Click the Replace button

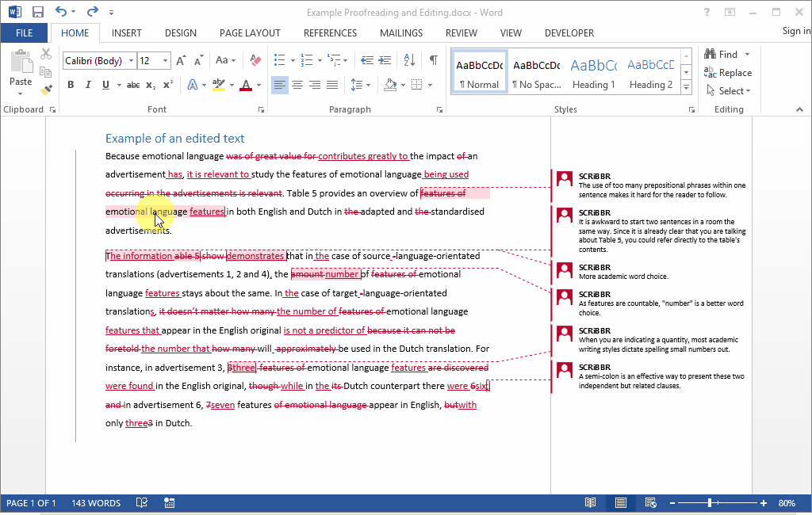pos(728,72)
